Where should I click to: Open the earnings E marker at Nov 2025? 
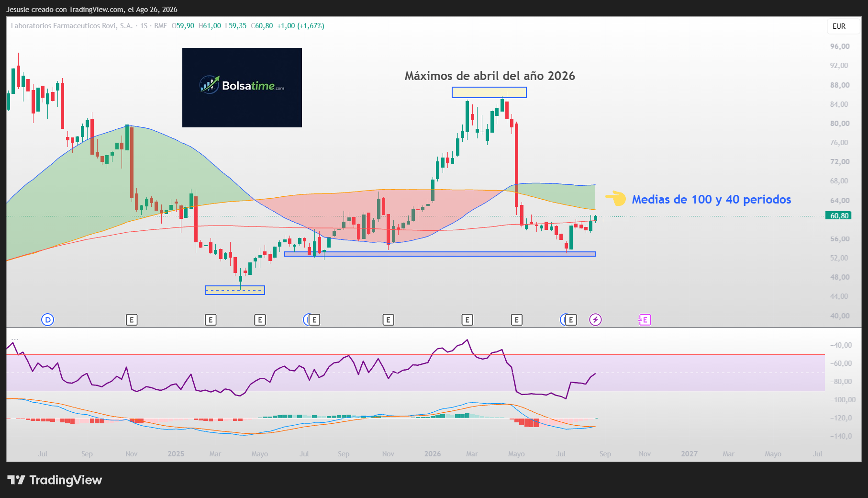point(389,320)
